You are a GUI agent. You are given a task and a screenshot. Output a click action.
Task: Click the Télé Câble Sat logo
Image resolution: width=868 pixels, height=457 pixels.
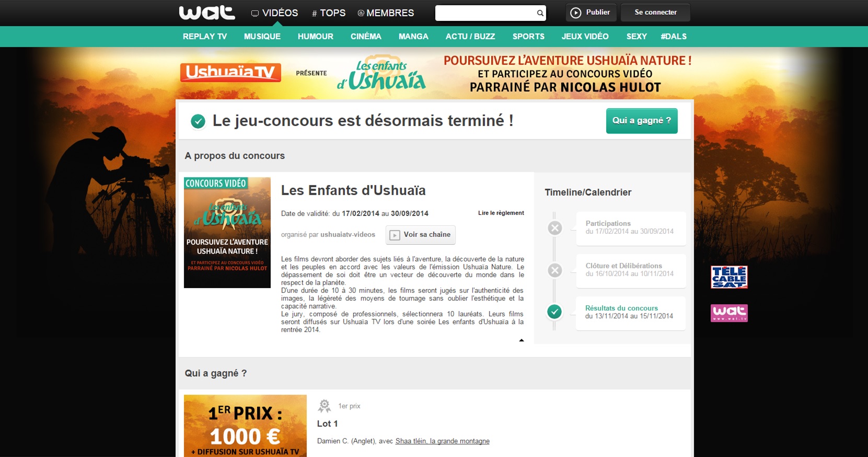point(729,277)
